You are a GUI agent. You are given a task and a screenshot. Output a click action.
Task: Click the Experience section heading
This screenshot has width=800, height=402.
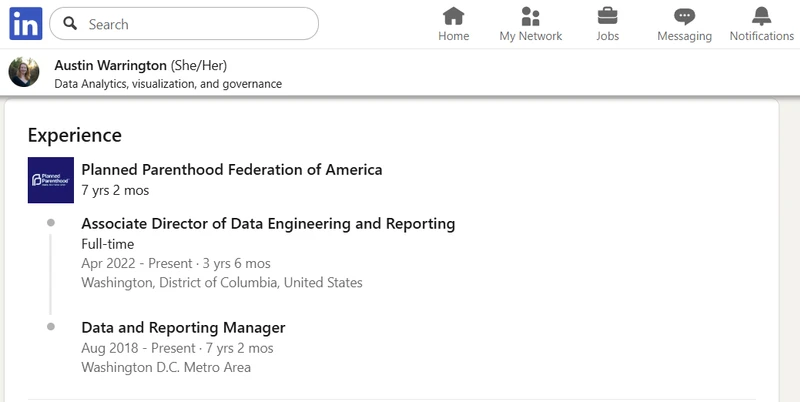click(74, 135)
